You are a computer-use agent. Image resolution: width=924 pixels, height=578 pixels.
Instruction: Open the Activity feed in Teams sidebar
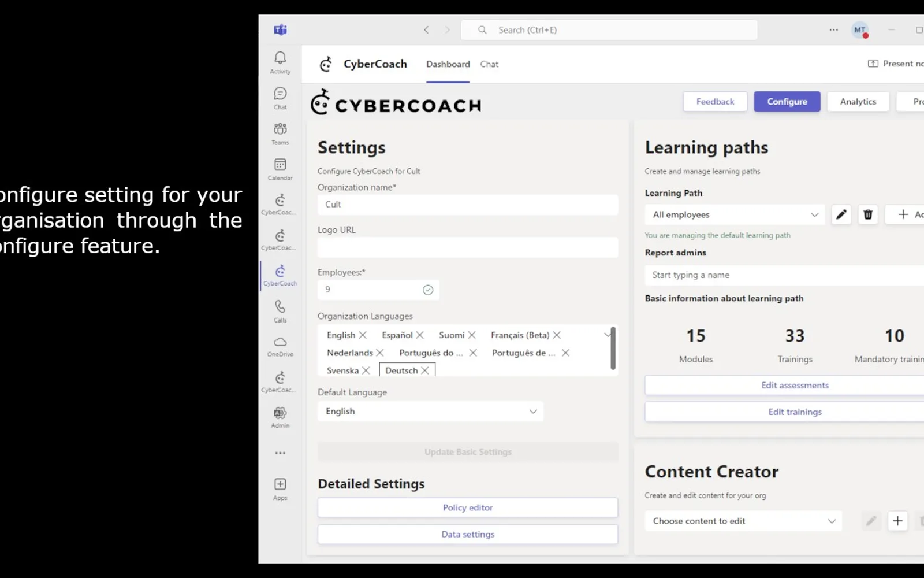(x=280, y=63)
